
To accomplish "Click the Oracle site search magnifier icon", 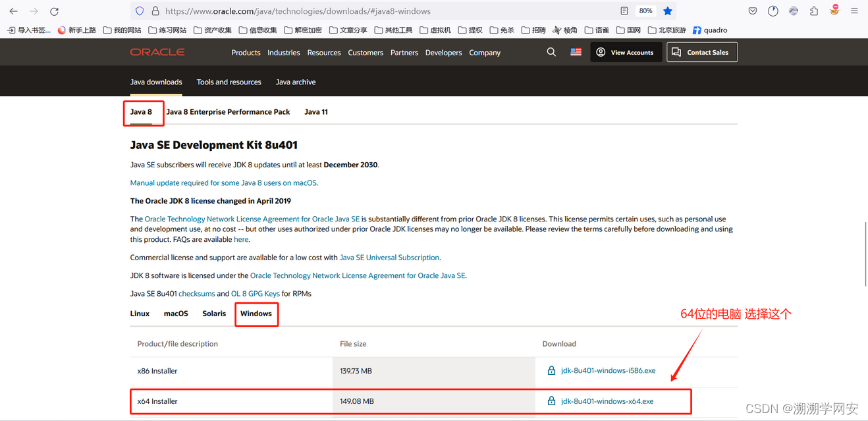I will click(551, 52).
